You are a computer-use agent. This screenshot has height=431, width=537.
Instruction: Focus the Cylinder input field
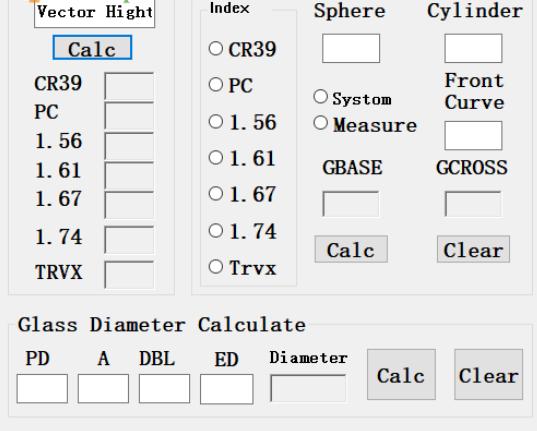(x=474, y=48)
